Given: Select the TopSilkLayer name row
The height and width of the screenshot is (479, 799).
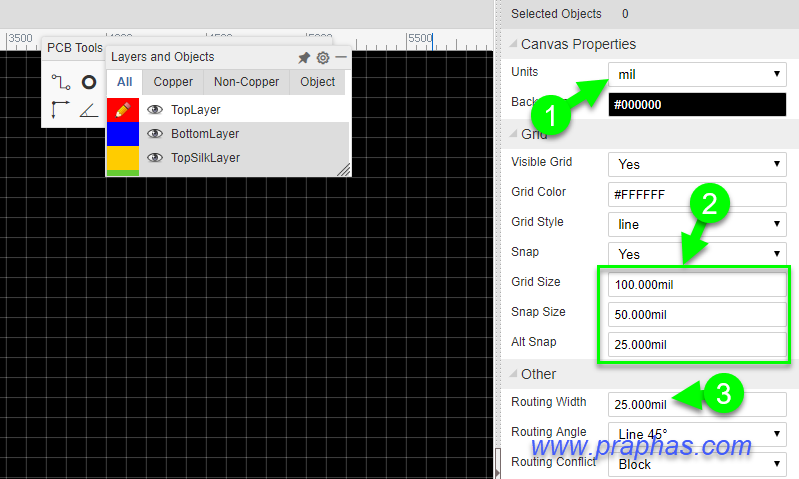Looking at the screenshot, I should coord(205,157).
